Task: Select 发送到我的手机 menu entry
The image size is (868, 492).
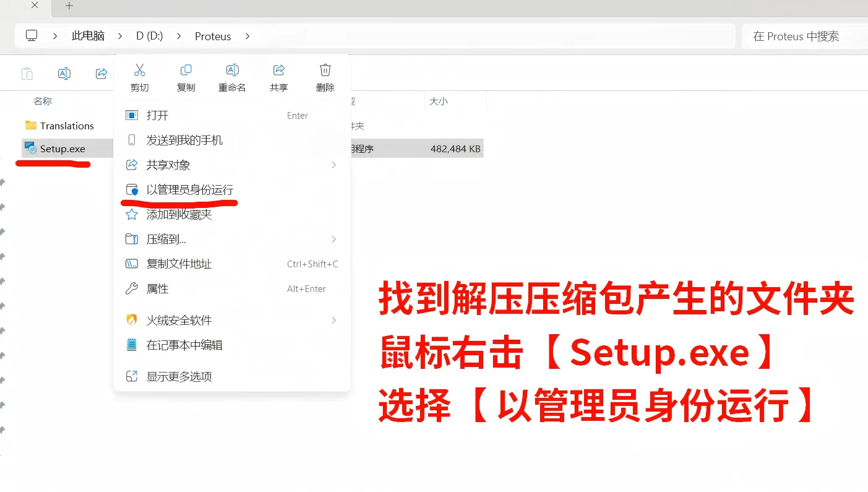Action: pos(184,140)
